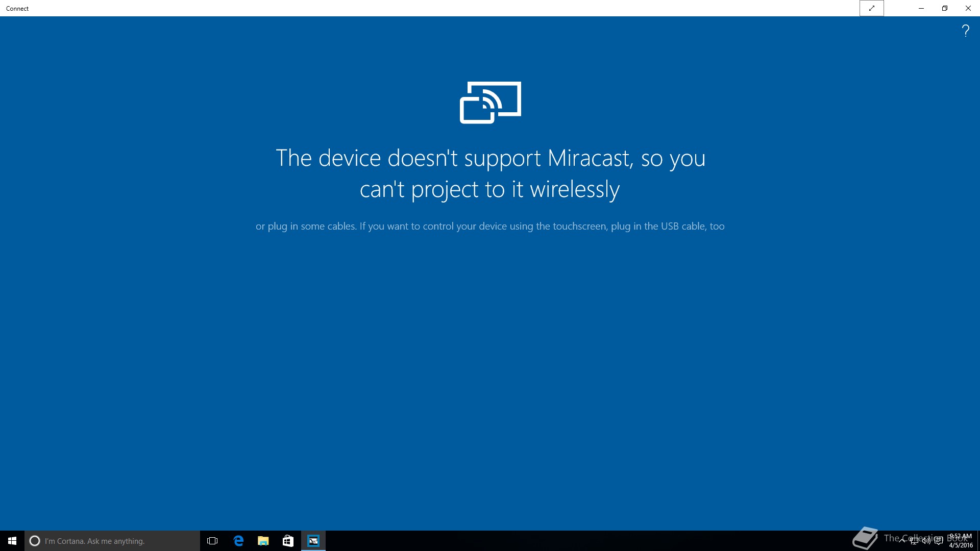Image resolution: width=980 pixels, height=551 pixels.
Task: Launch Microsoft Edge from the taskbar
Action: 238,541
